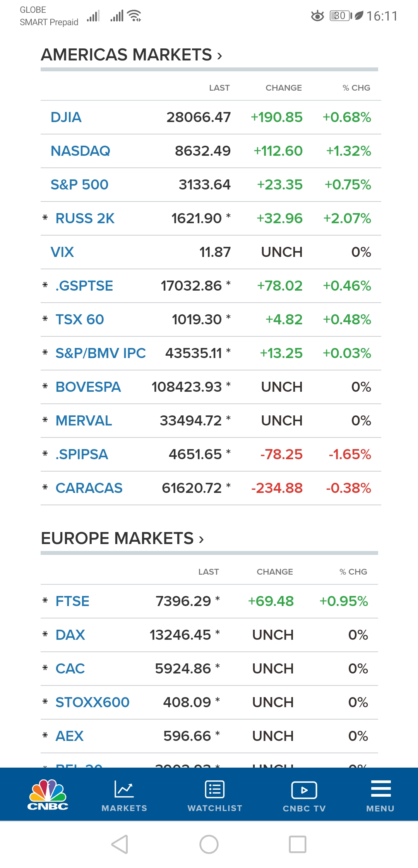Open the DJIA index link
This screenshot has width=418, height=868.
tap(66, 117)
